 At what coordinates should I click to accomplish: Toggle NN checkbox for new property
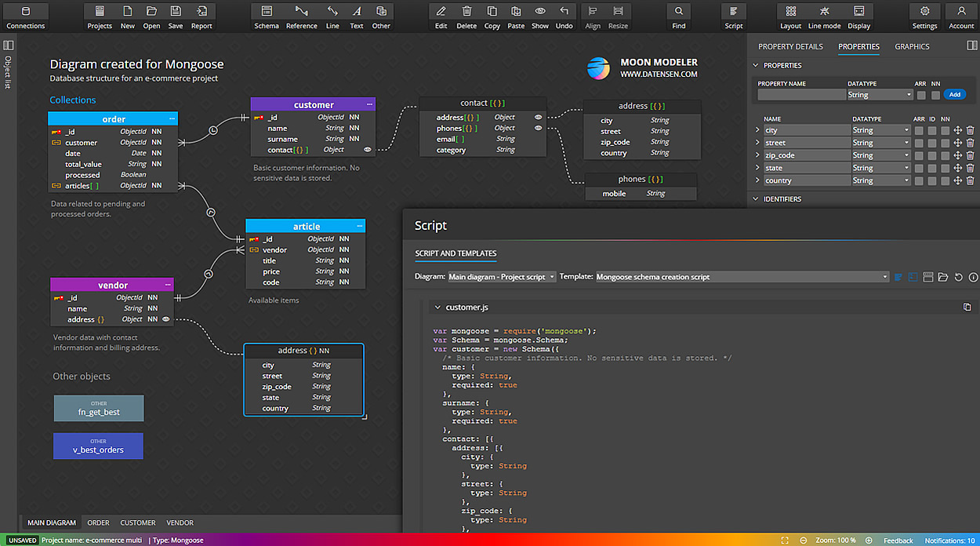tap(935, 95)
